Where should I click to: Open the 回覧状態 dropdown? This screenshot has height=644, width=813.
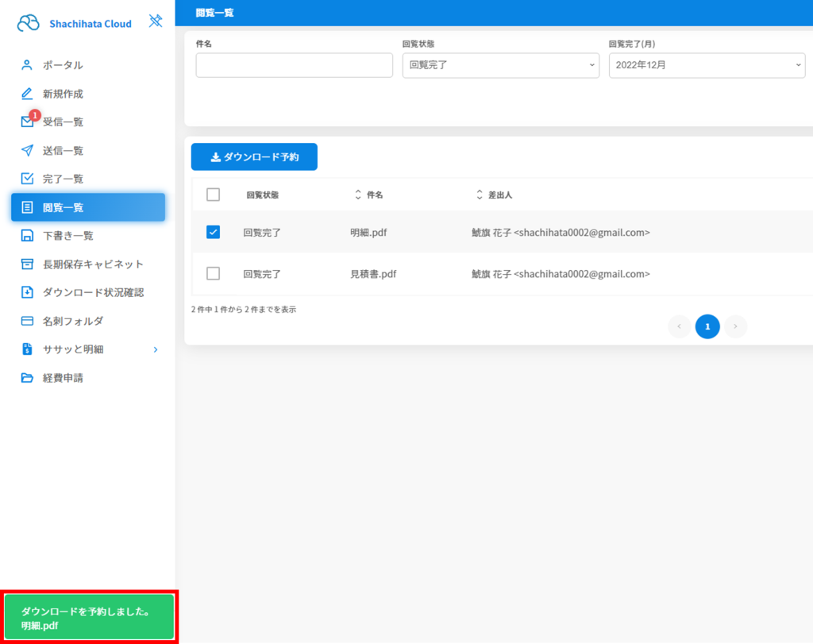500,65
